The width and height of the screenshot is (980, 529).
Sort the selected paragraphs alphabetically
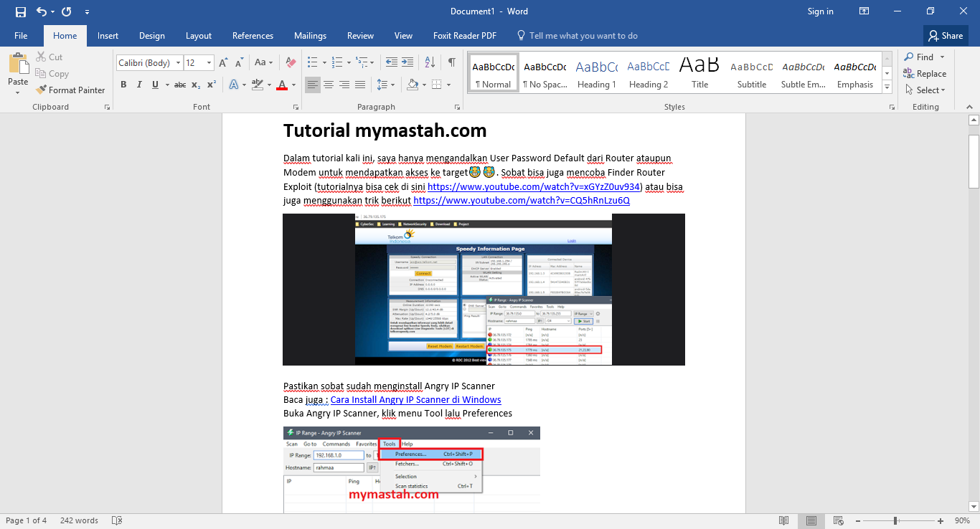pos(430,62)
